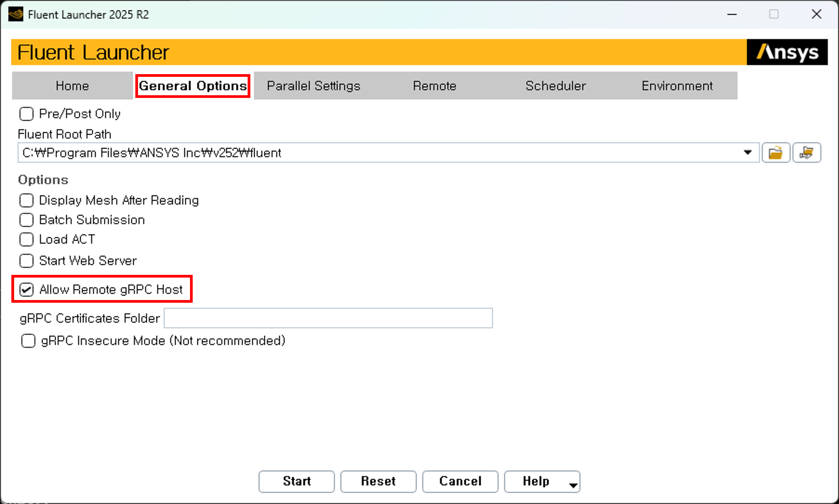Check Display Mesh After Reading
This screenshot has height=504, width=839.
(27, 200)
